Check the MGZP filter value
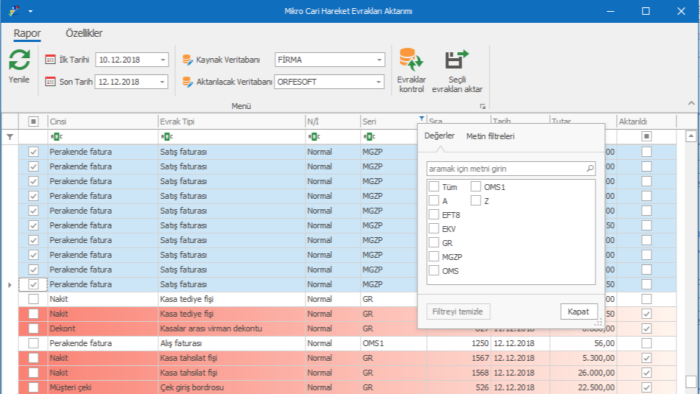 (x=434, y=257)
